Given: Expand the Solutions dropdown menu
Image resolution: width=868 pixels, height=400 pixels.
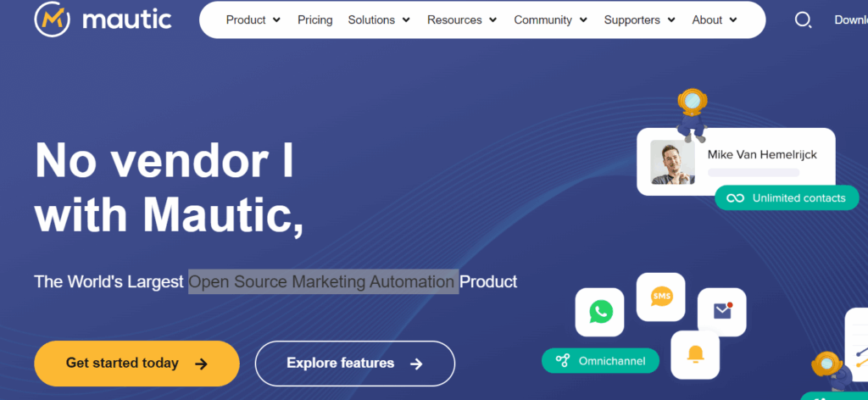Looking at the screenshot, I should click(379, 19).
